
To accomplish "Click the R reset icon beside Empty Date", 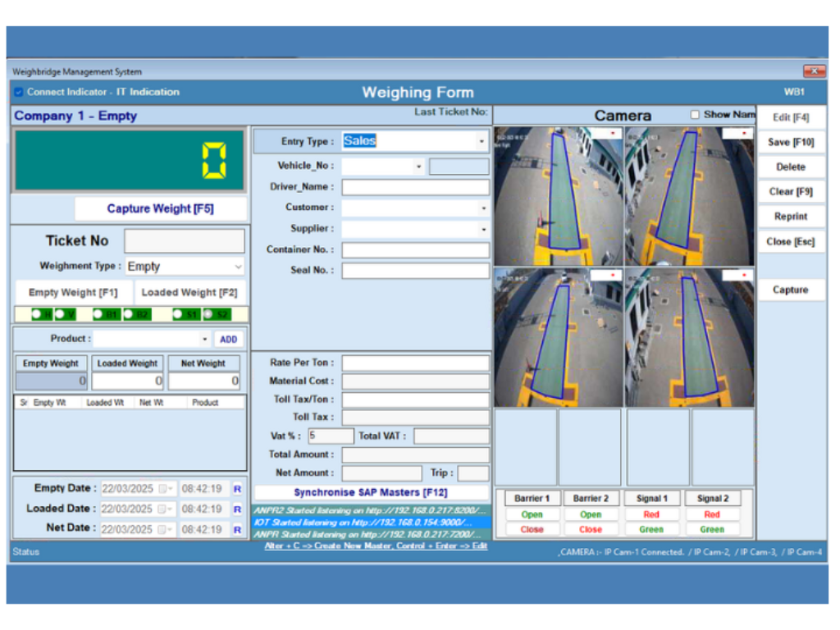I will pos(237,489).
